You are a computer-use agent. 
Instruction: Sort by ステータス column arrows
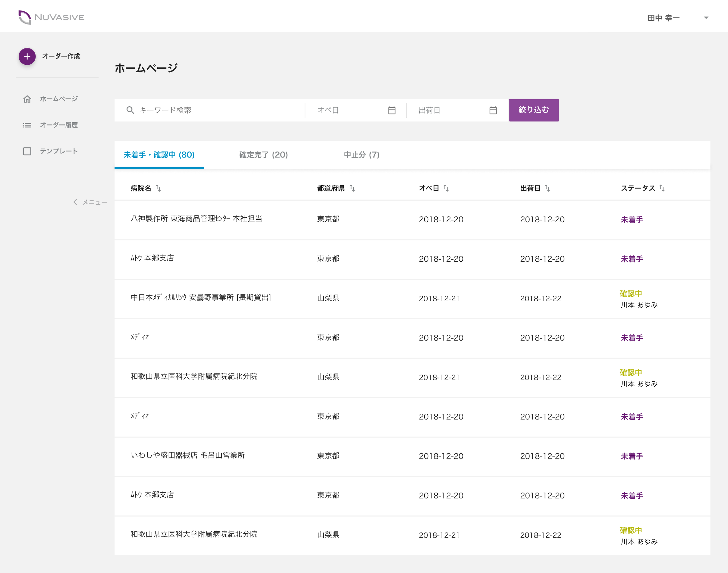pyautogui.click(x=662, y=188)
